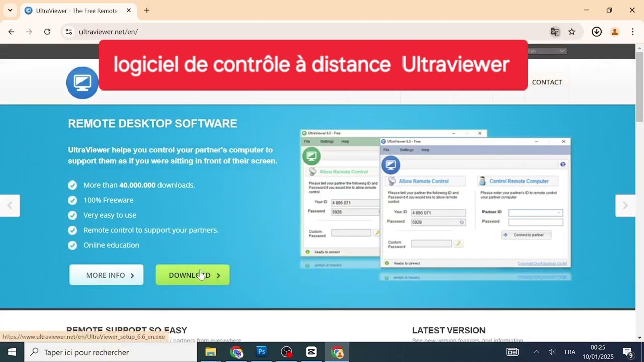644x362 pixels.
Task: Open File Explorer from taskbar
Action: coord(211,352)
